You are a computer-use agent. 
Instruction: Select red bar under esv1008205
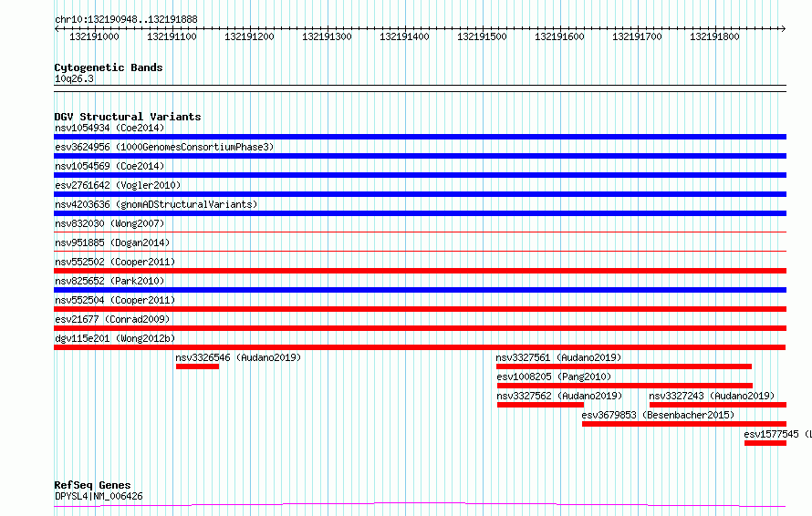[x=625, y=387]
